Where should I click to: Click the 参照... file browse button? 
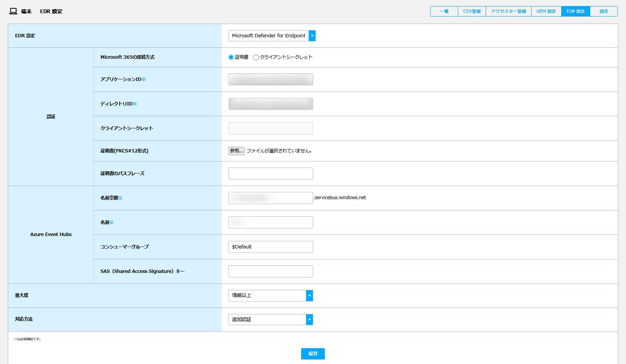pyautogui.click(x=236, y=151)
